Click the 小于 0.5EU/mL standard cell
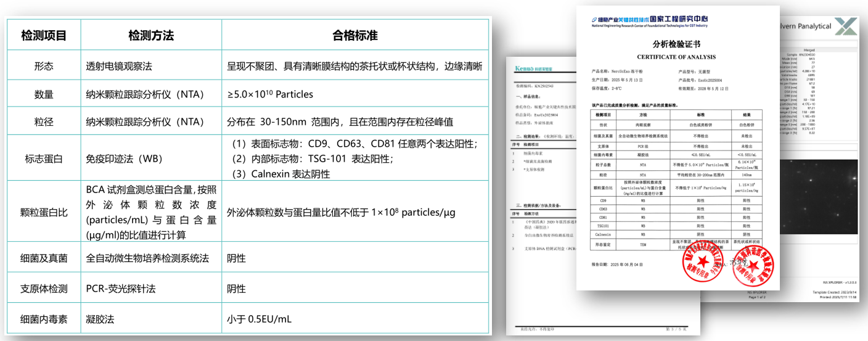 click(259, 319)
